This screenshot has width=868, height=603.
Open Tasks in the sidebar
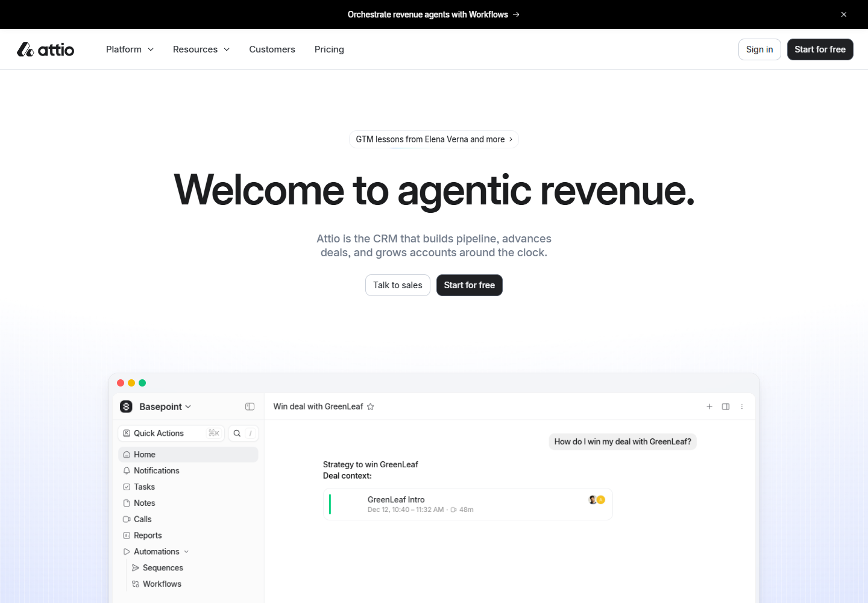point(188,487)
